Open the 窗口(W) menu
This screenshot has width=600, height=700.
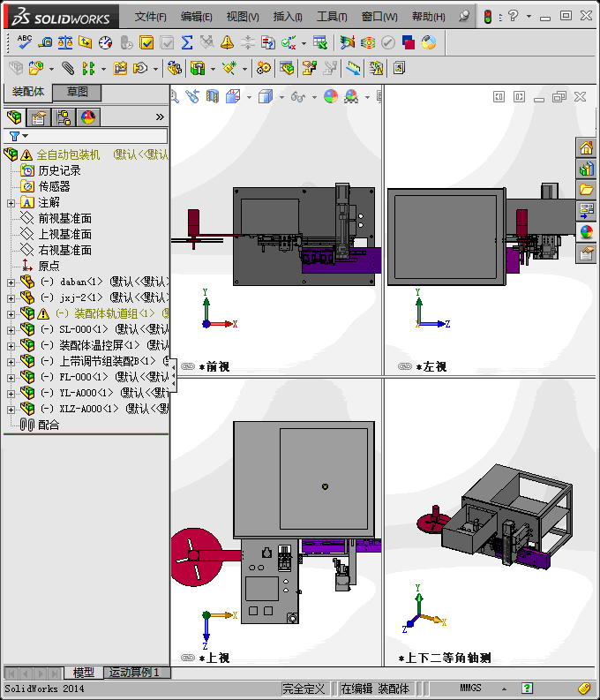click(379, 17)
